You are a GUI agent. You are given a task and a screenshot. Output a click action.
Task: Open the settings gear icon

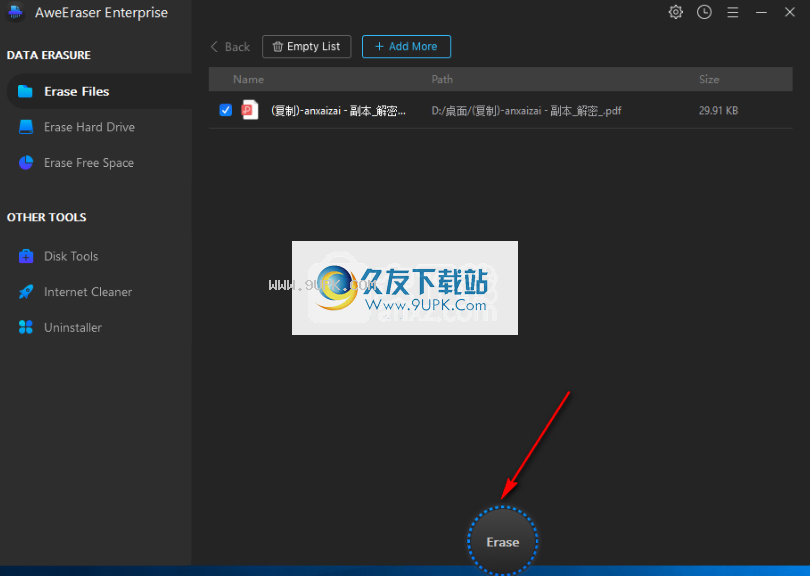[675, 12]
